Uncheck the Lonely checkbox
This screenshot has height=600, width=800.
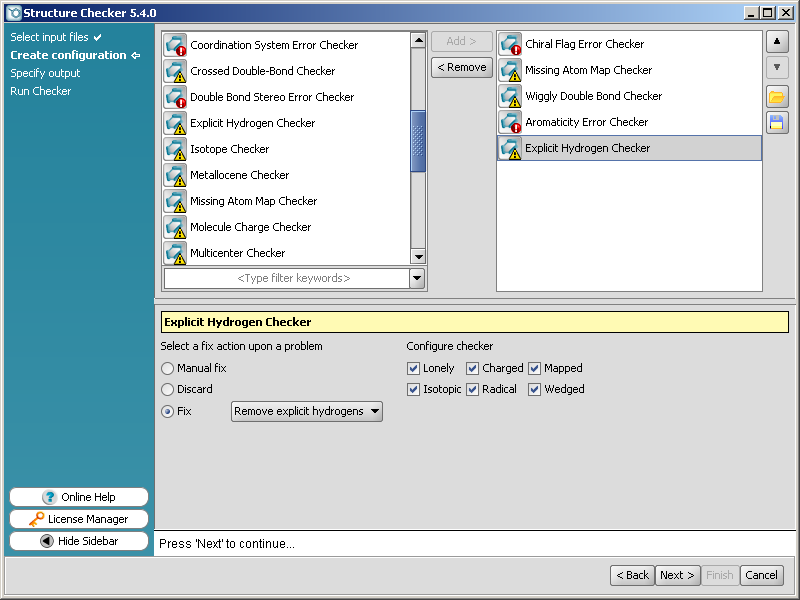414,368
